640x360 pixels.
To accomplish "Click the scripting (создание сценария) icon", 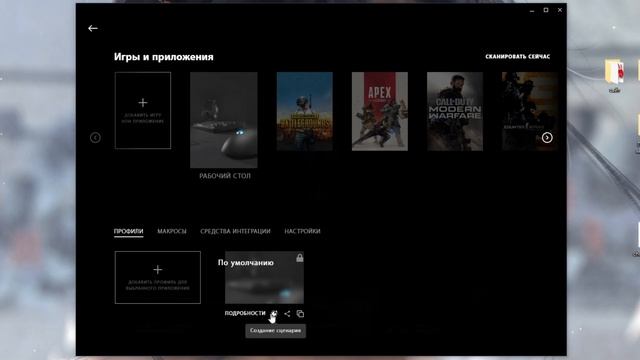I will pyautogui.click(x=274, y=313).
